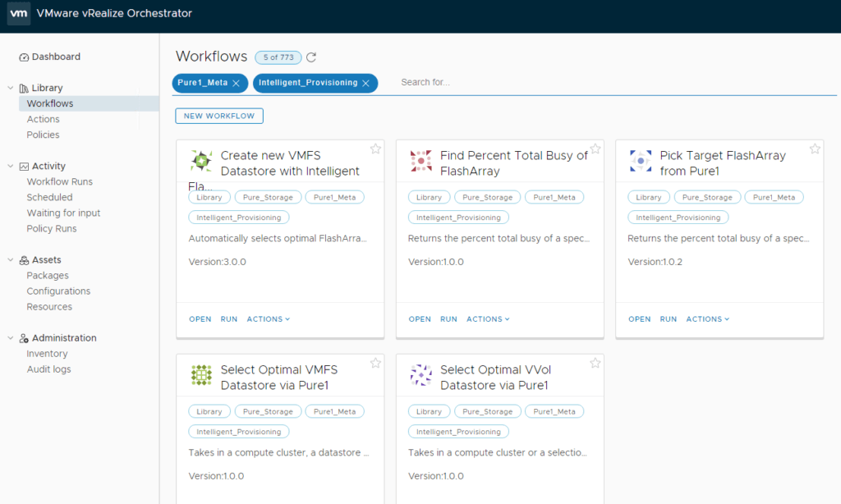Remove the Pure1_Meta filter tag
The image size is (841, 504).
click(x=236, y=83)
